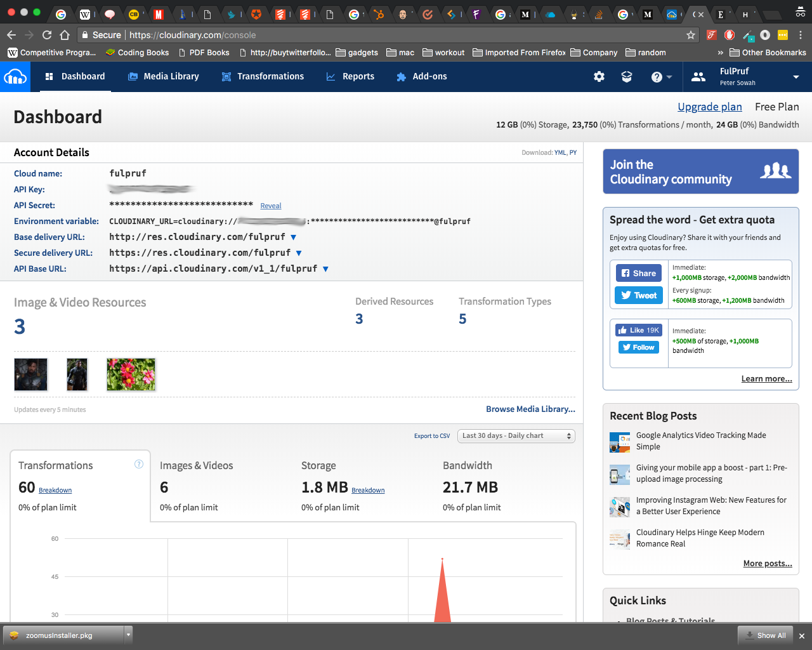Go to the Transformations tab
812x650 pixels.
coord(263,77)
